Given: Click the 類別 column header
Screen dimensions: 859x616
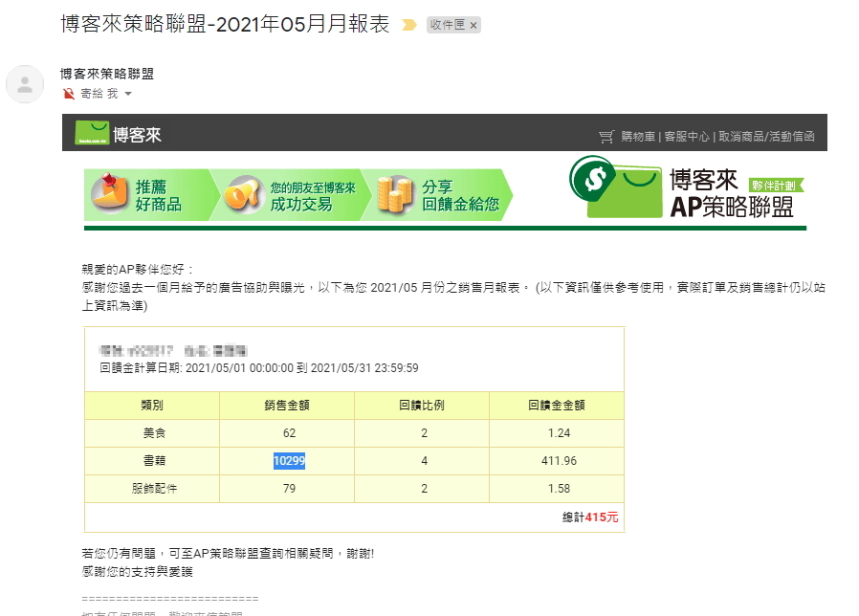Looking at the screenshot, I should pyautogui.click(x=152, y=406).
